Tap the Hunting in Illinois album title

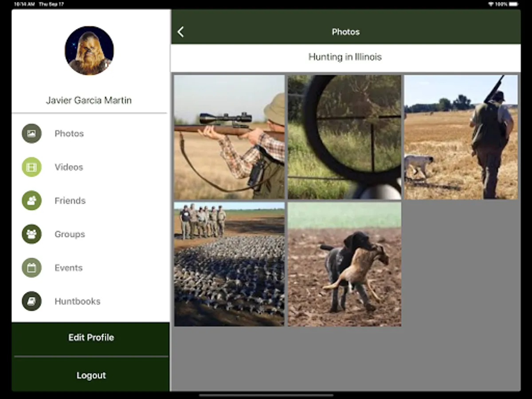tap(345, 57)
